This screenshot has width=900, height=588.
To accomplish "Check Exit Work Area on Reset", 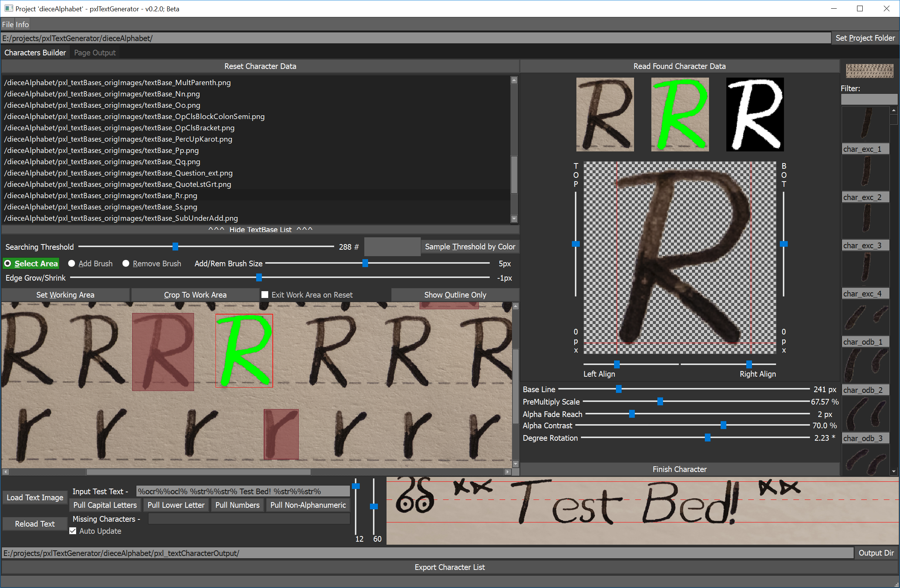I will [x=265, y=295].
